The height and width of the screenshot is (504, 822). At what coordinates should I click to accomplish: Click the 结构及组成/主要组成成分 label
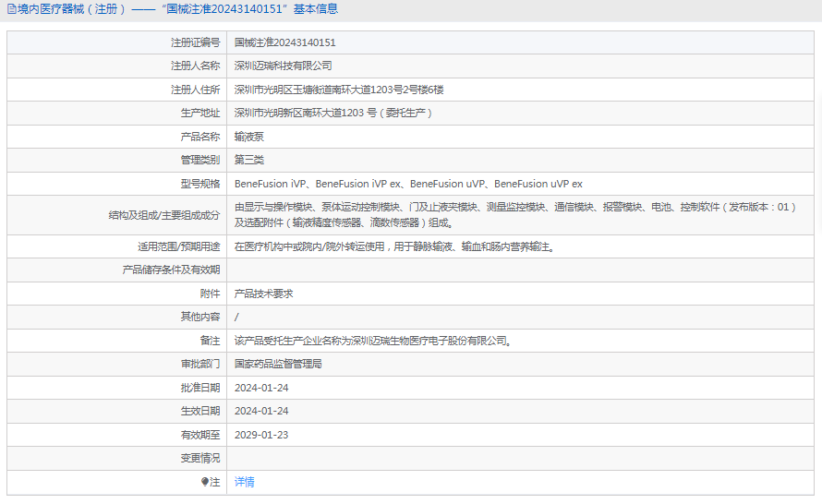click(164, 215)
